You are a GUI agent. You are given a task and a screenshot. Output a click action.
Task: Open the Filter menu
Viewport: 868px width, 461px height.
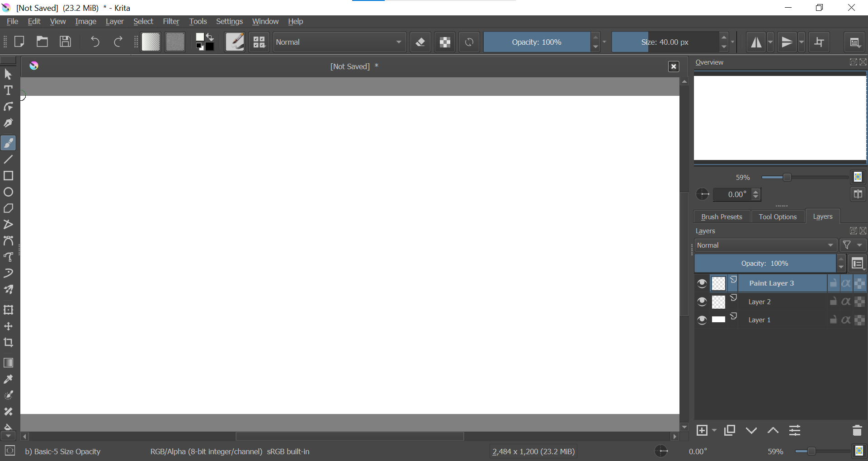(171, 21)
